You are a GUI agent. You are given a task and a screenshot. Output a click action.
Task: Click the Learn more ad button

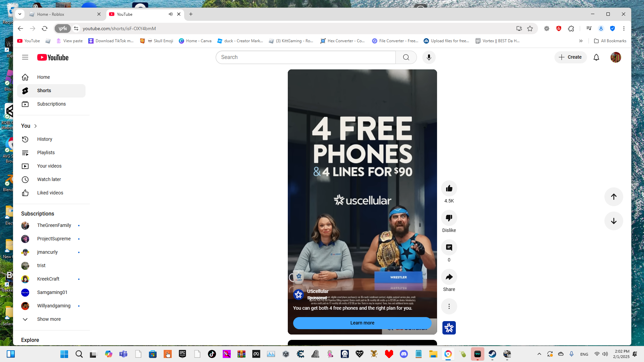pos(362,323)
